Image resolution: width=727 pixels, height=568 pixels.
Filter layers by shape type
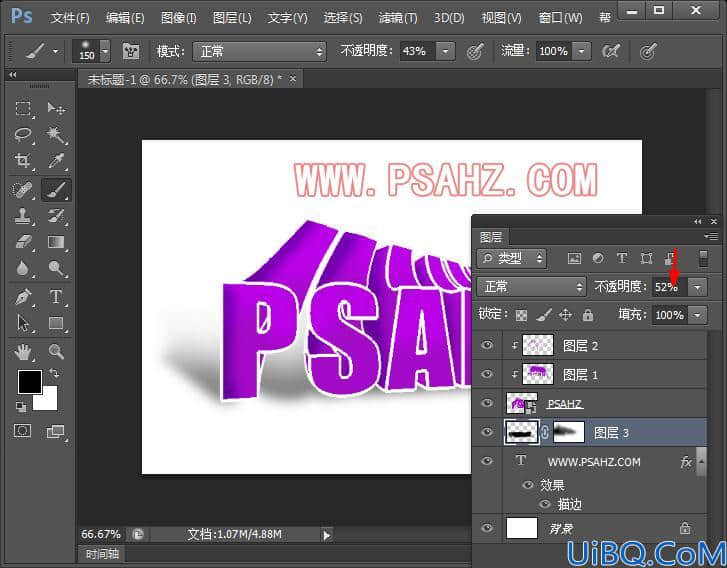click(646, 258)
